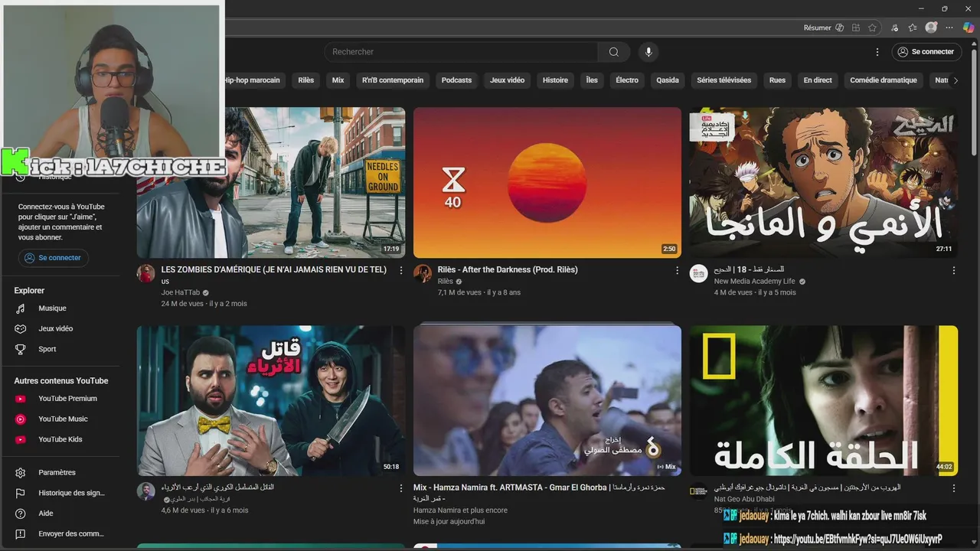Click Se connecter button in sidebar
Screen dimensions: 980x551
click(54, 258)
